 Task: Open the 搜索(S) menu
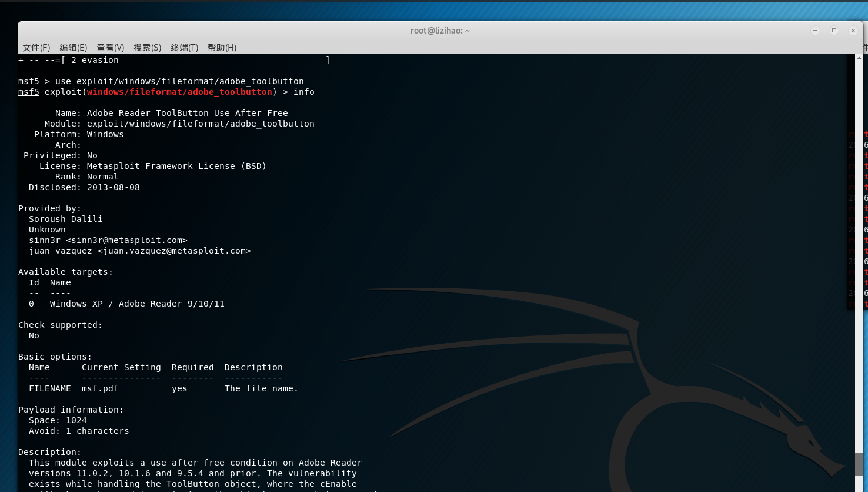point(148,48)
